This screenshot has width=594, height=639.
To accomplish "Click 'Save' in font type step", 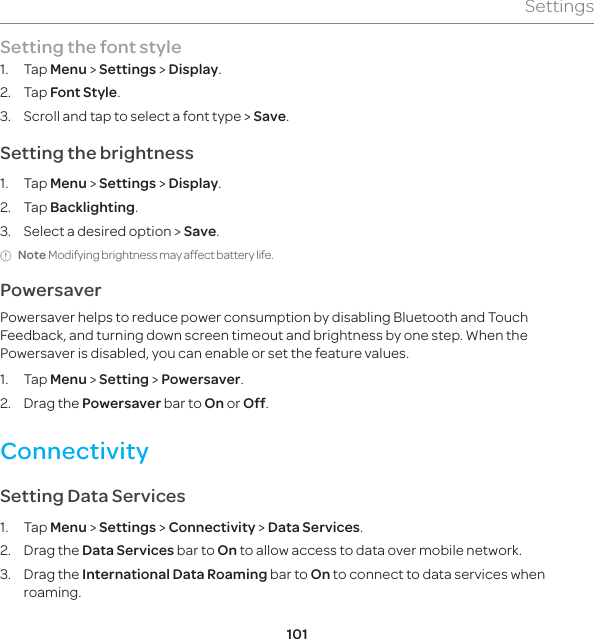I will pos(269,117).
